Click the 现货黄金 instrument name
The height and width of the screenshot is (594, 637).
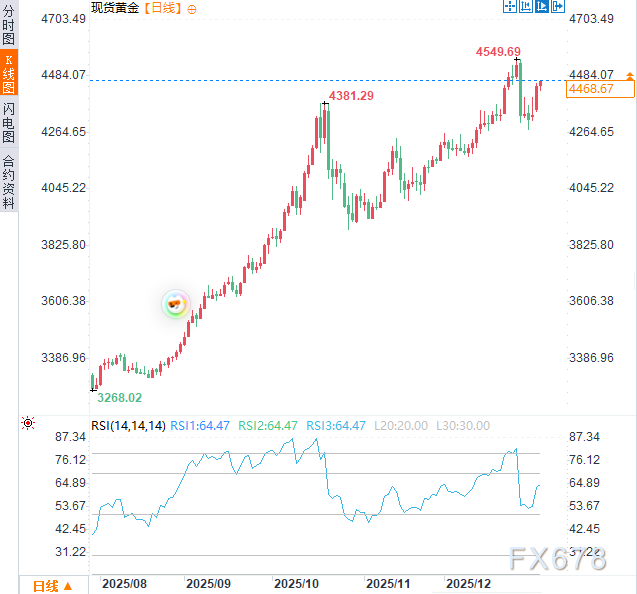click(115, 8)
